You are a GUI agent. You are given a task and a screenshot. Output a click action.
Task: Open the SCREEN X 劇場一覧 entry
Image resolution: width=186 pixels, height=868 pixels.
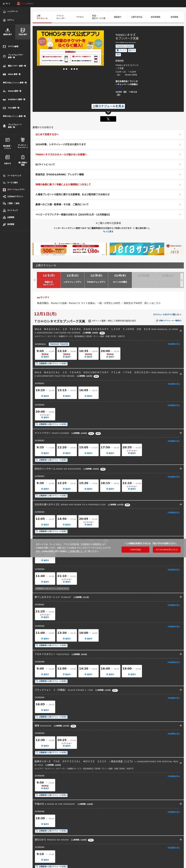15,99
